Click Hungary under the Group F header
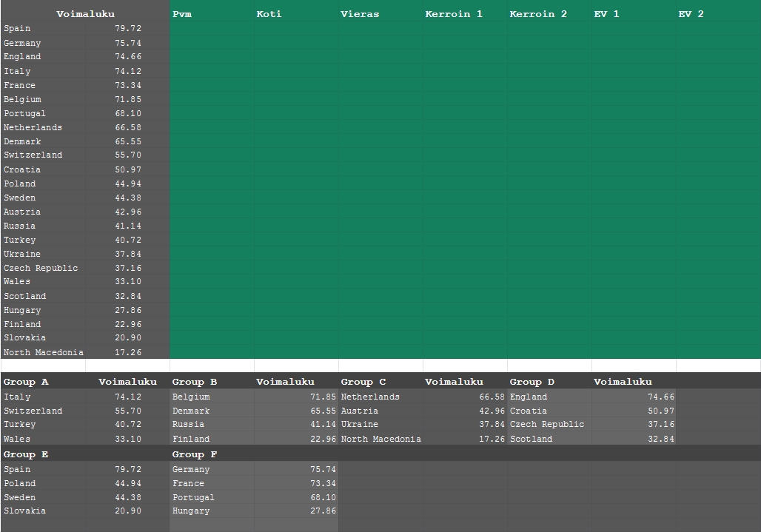This screenshot has height=532, width=761. tap(211, 511)
